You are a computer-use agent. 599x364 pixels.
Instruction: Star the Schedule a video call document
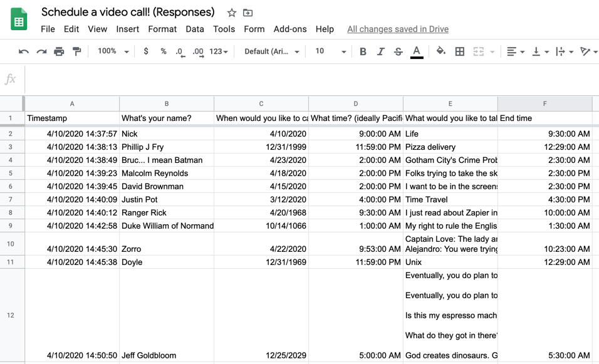click(x=231, y=13)
